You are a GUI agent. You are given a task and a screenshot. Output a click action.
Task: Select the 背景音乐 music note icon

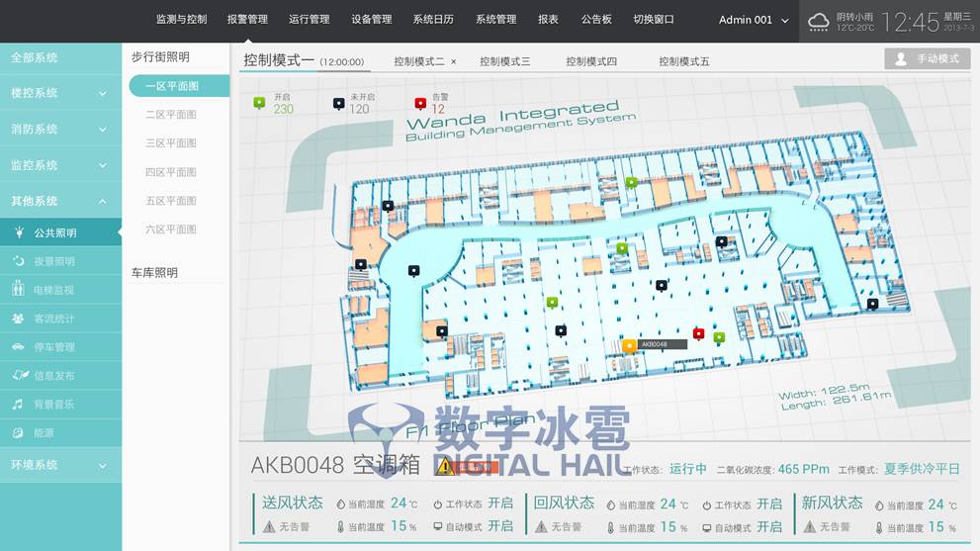[x=18, y=405]
